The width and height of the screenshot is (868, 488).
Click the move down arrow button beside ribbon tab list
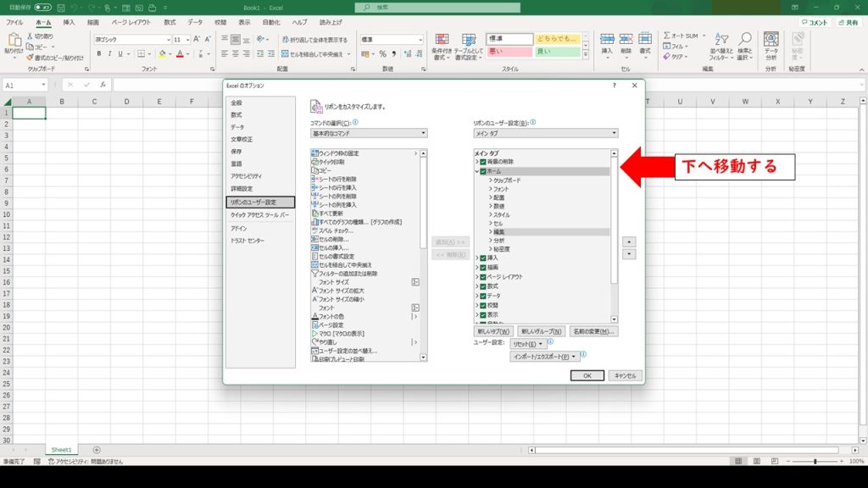[629, 254]
